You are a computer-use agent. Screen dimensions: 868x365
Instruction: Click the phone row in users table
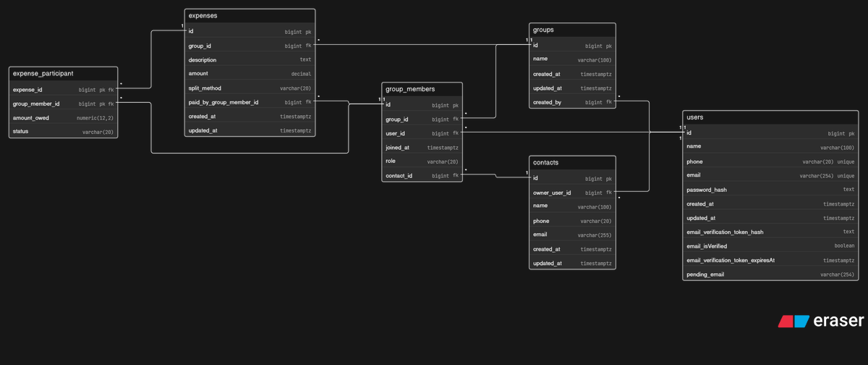770,161
